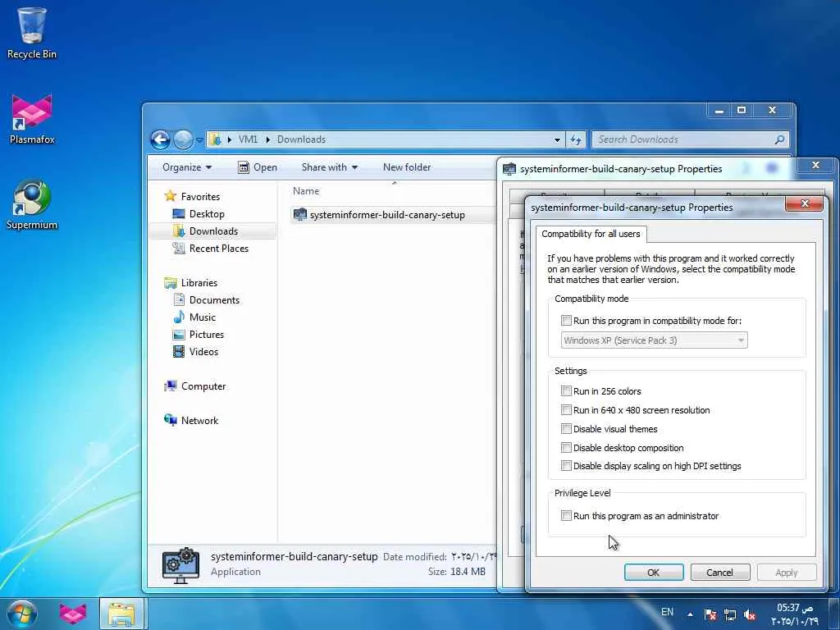Open the EN language indicator
The width and height of the screenshot is (840, 630).
coord(667,612)
